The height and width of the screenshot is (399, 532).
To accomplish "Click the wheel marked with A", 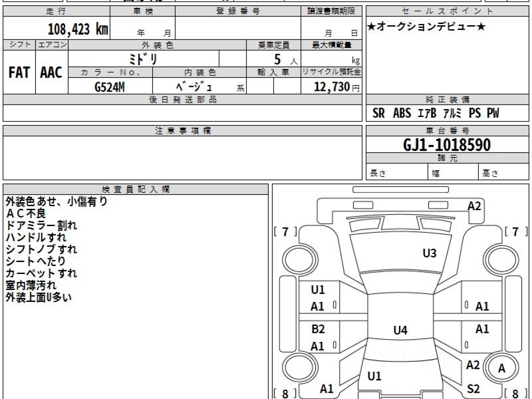I will click(501, 368).
